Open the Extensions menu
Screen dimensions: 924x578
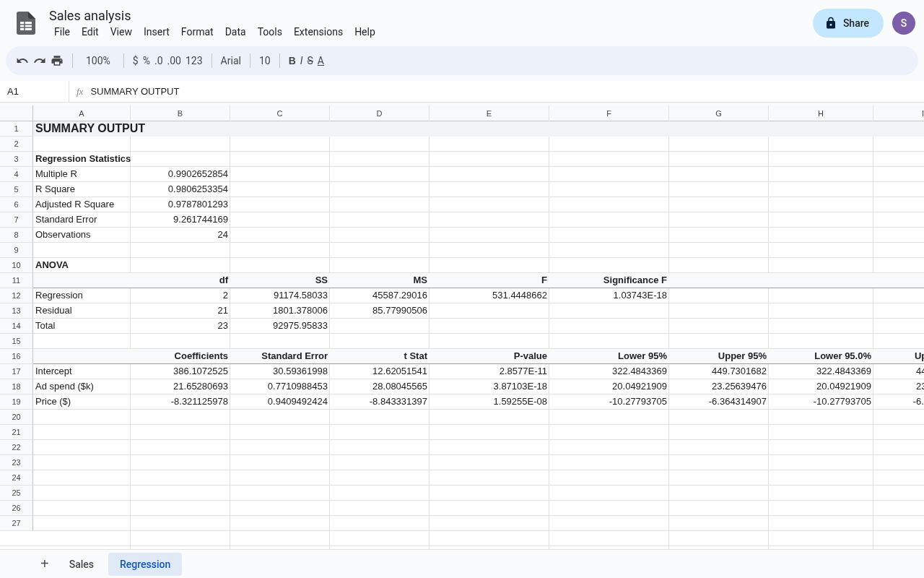[x=318, y=32]
